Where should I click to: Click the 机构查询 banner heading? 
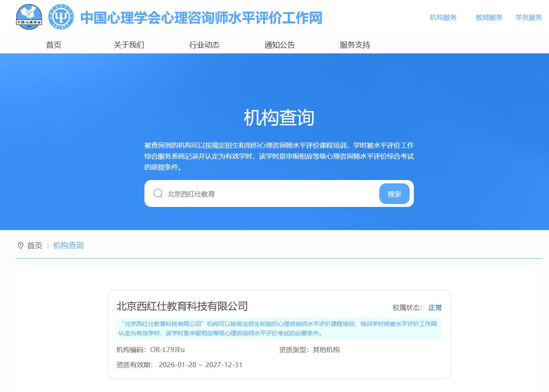point(279,117)
